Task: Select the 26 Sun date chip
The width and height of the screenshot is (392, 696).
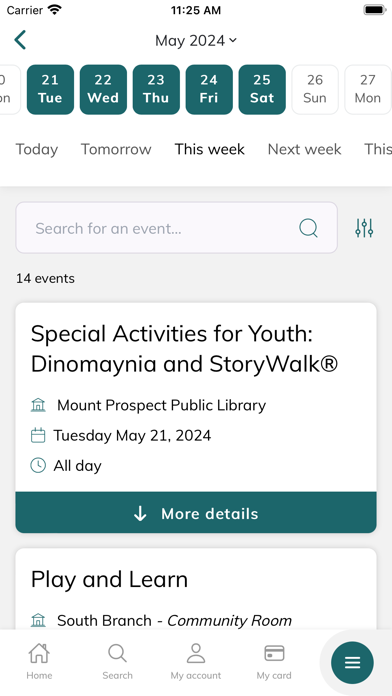Action: click(x=315, y=89)
